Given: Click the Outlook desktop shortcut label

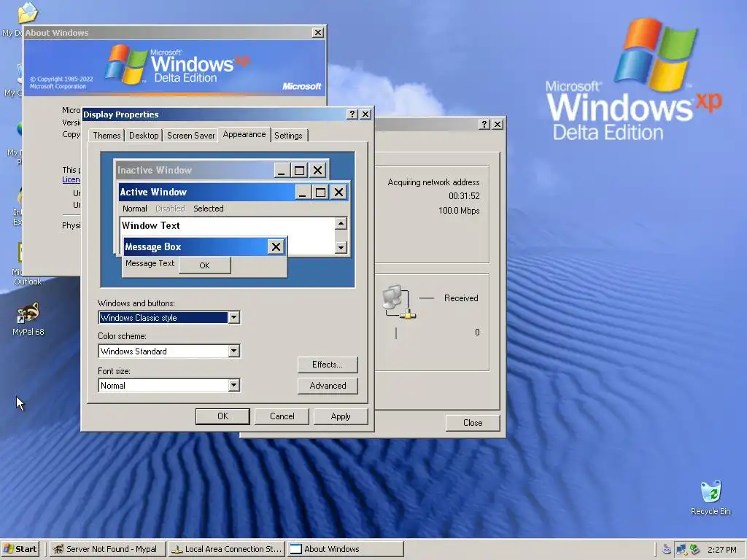Looking at the screenshot, I should [28, 281].
